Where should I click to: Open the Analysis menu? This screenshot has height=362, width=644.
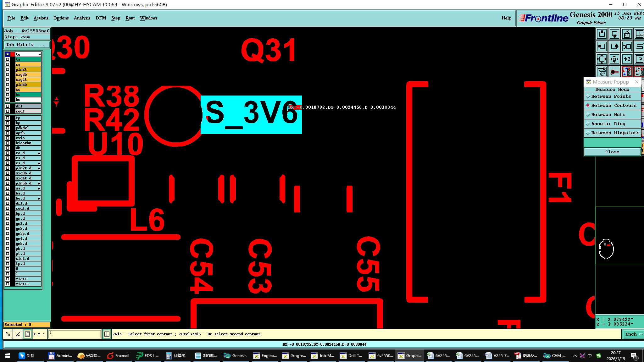82,18
